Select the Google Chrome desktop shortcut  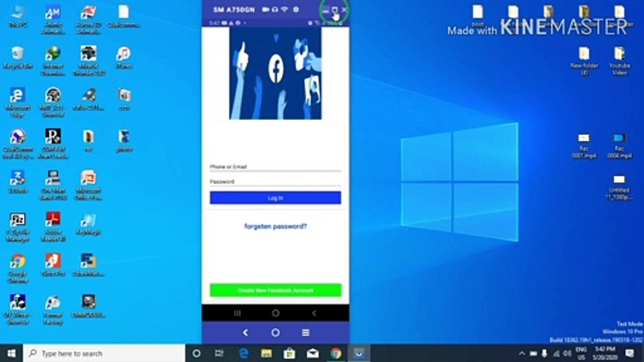tap(18, 269)
